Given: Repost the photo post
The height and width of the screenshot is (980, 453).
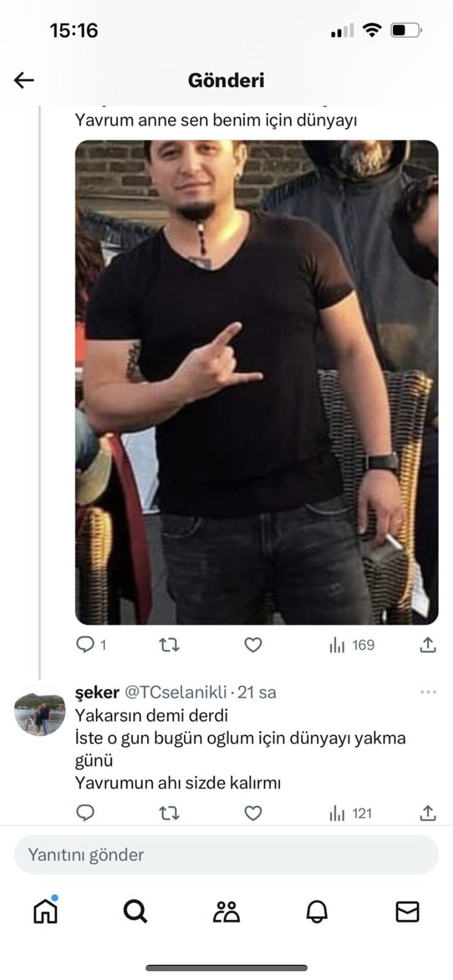Looking at the screenshot, I should point(169,645).
